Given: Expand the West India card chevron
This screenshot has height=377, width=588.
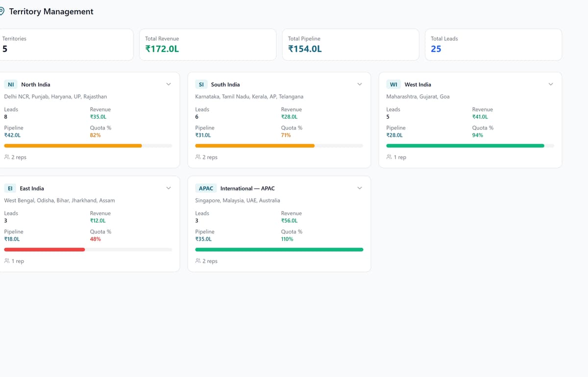Looking at the screenshot, I should coord(551,84).
